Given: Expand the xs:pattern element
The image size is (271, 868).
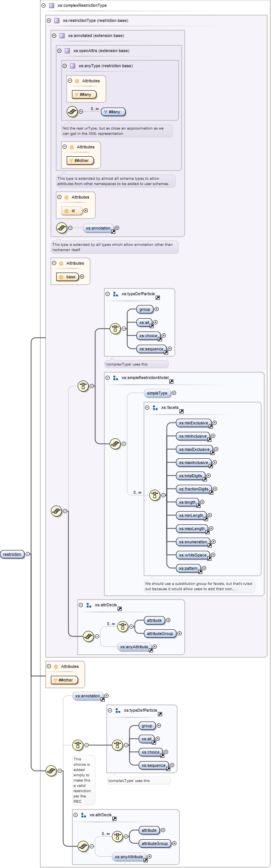Looking at the screenshot, I should click(204, 568).
